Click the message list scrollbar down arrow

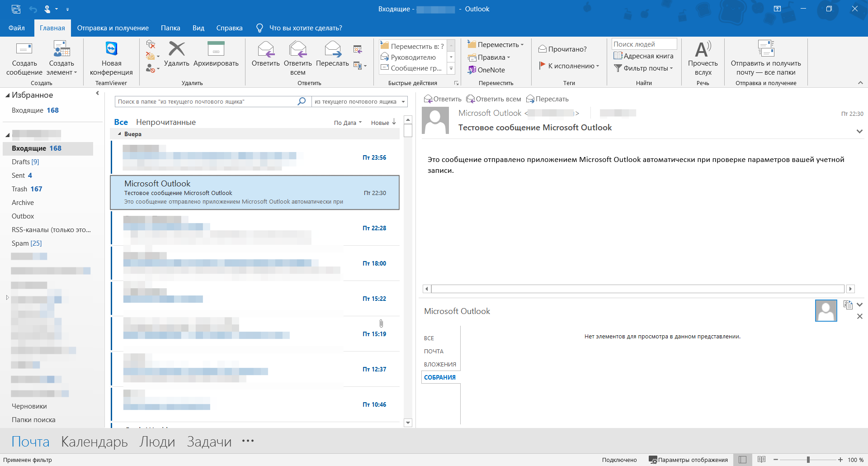pos(408,423)
